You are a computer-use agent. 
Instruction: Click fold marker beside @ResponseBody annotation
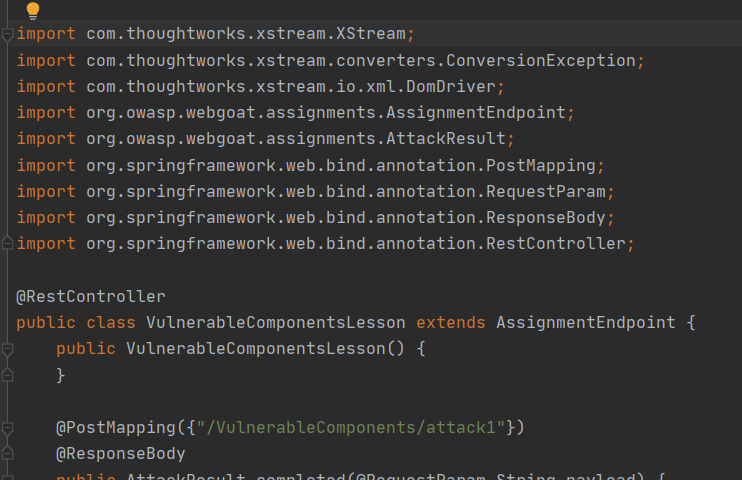click(7, 453)
